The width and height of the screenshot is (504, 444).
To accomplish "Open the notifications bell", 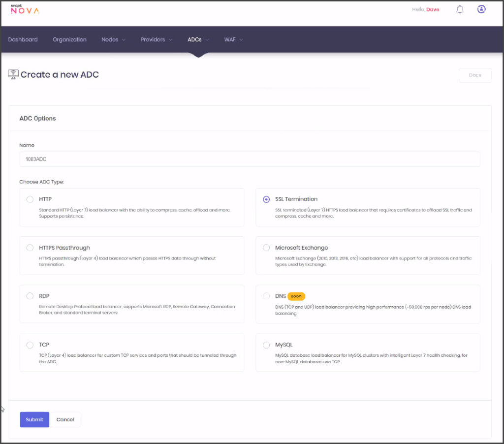I will 460,9.
